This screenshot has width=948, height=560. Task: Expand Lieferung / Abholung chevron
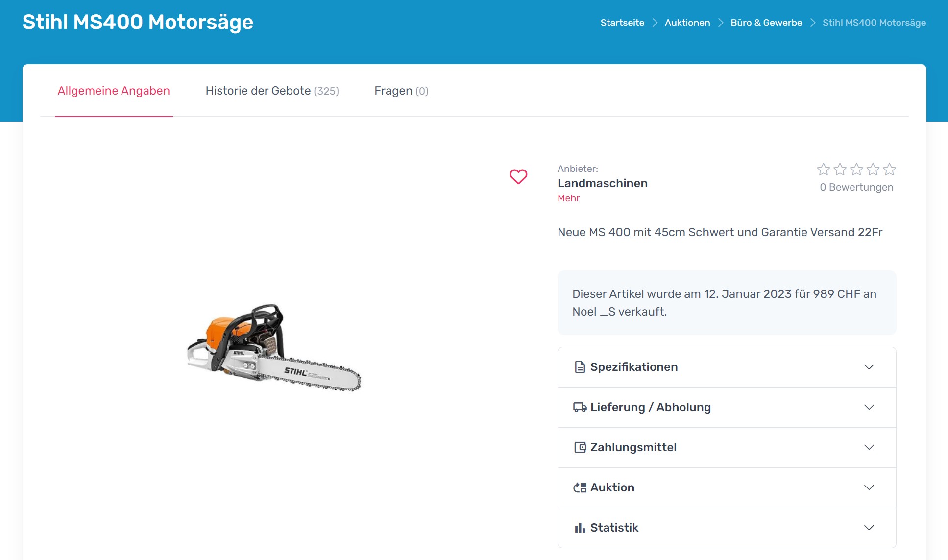point(869,407)
